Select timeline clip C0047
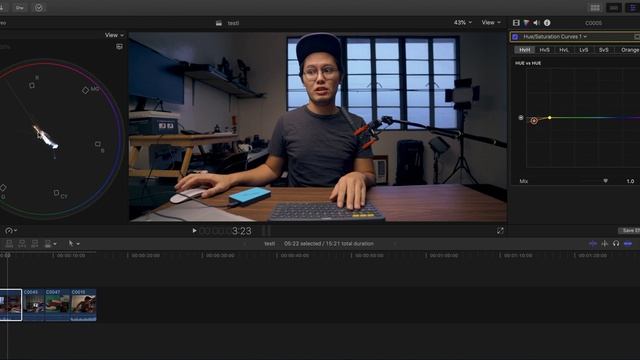Viewport: 640px width, 360px height. 57,305
